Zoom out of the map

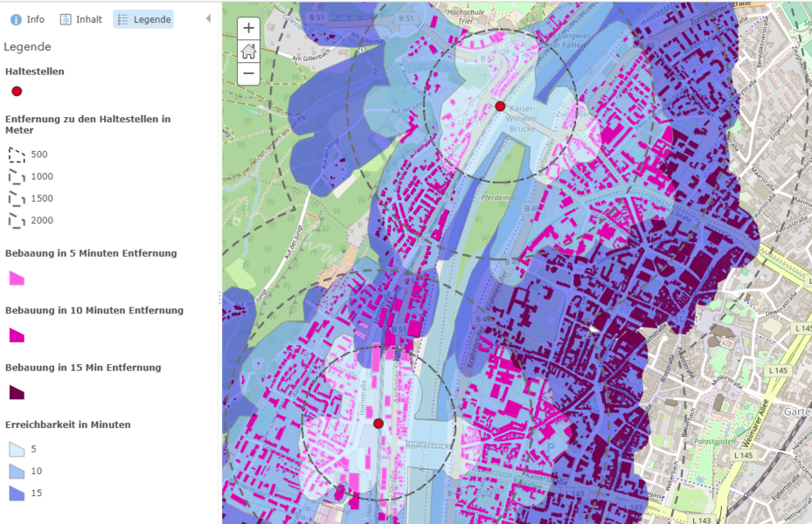[x=248, y=73]
